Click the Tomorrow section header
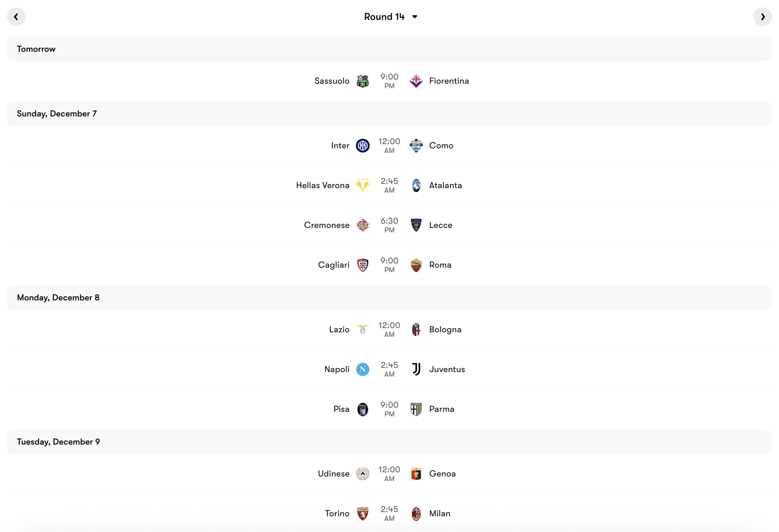 [36, 48]
